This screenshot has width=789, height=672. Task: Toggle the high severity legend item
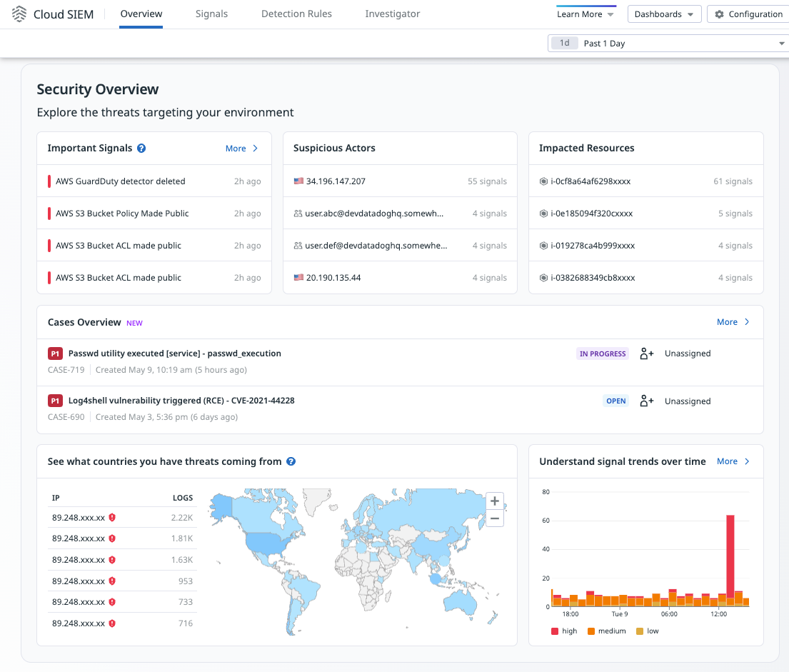(563, 631)
